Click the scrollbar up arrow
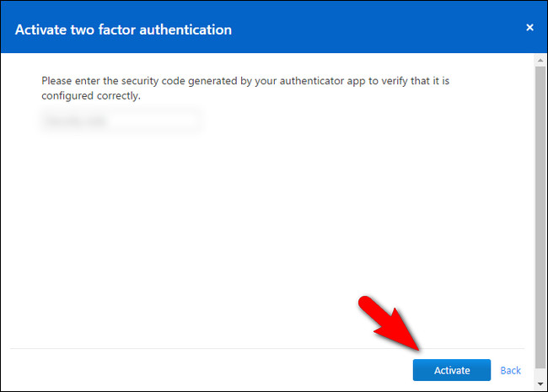The height and width of the screenshot is (392, 548). pos(539,59)
